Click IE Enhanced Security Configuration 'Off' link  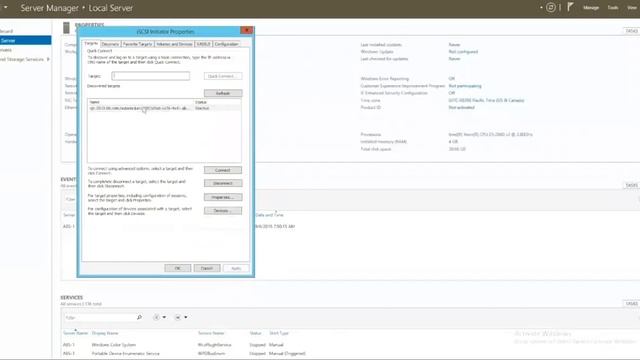[x=451, y=93]
